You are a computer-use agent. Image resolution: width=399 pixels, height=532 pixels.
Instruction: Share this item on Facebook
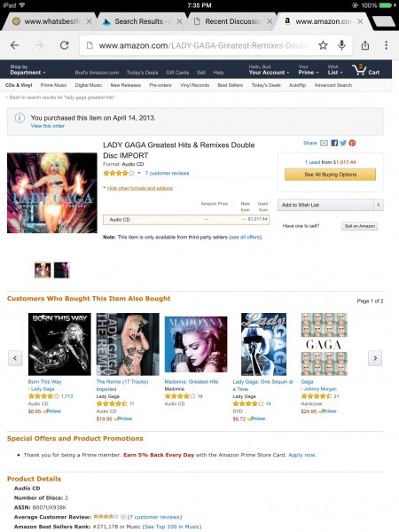pyautogui.click(x=334, y=143)
